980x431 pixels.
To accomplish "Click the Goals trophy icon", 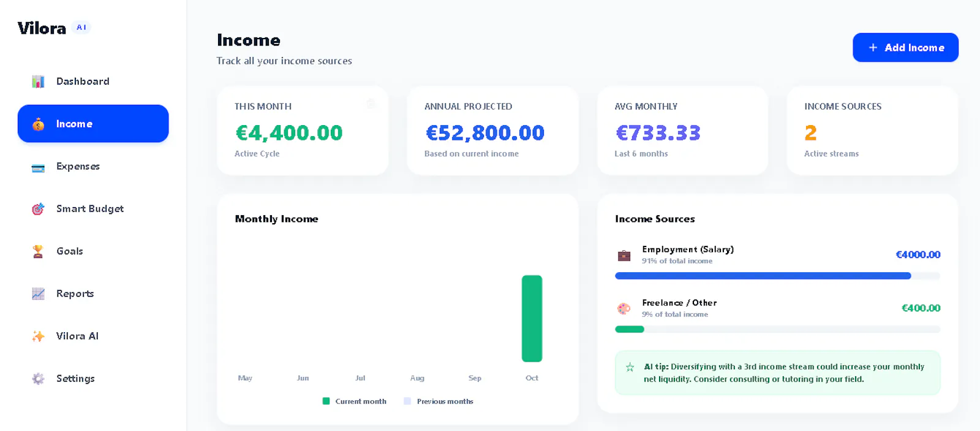I will [x=38, y=251].
